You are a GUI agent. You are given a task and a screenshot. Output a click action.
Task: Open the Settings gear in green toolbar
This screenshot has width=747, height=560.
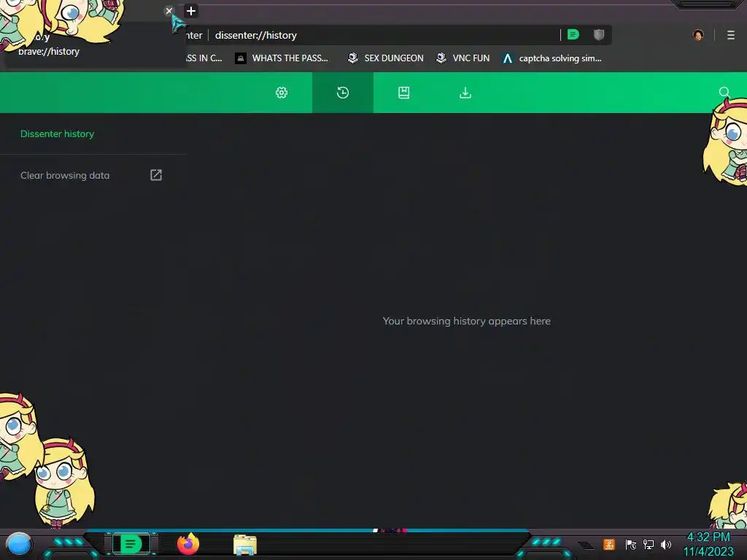282,93
